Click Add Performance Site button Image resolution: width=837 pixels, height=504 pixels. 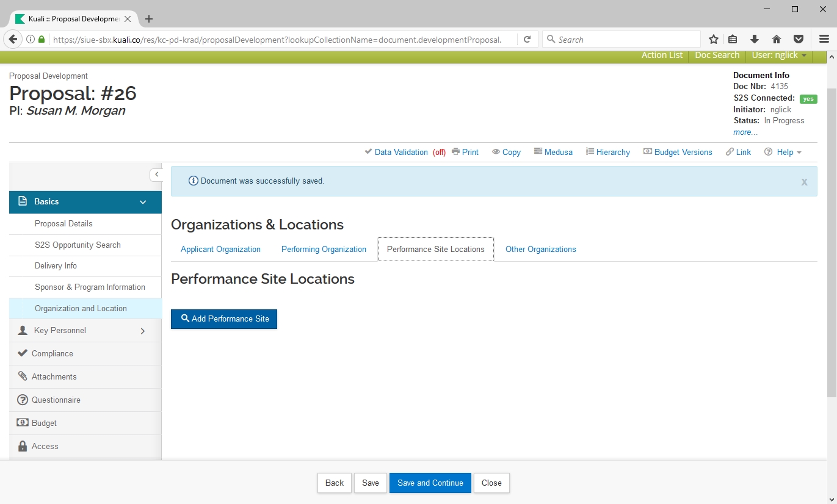(x=224, y=319)
